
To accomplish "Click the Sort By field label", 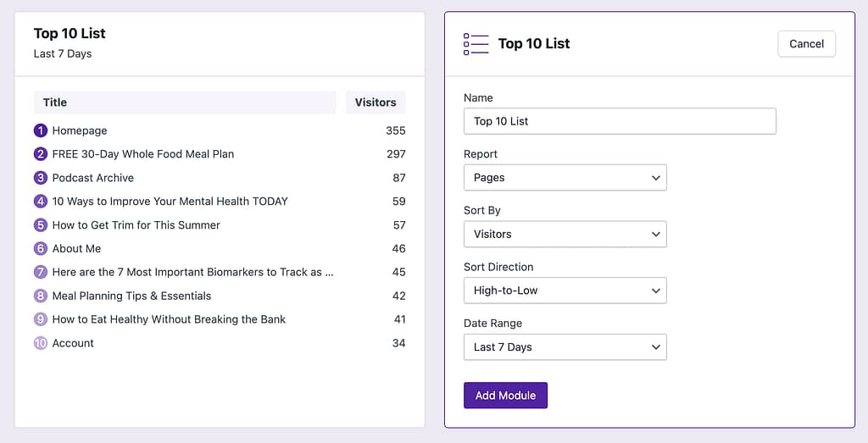I will tap(482, 210).
